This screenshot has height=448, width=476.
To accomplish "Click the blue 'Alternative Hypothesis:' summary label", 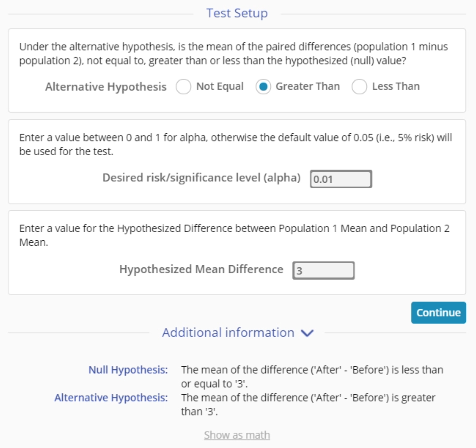I will coord(111,398).
